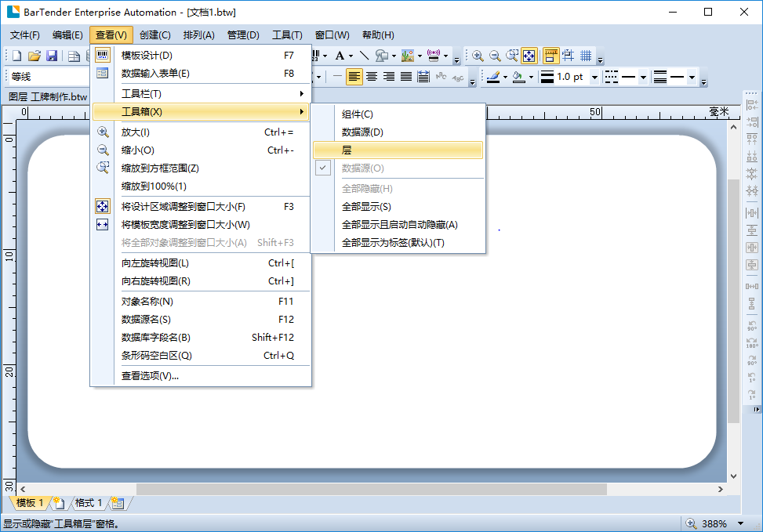Select the Text tool icon
The image size is (763, 532).
pyautogui.click(x=340, y=56)
